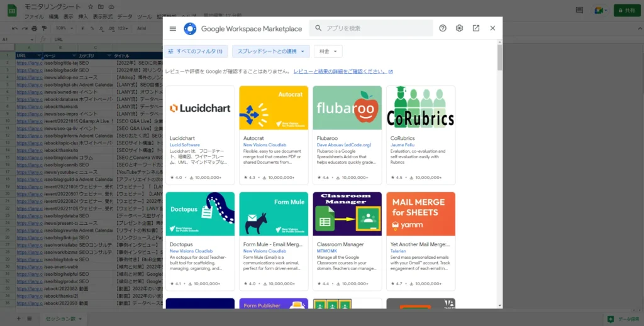Open the Form Mule card image
Image resolution: width=644 pixels, height=326 pixels.
click(x=274, y=214)
